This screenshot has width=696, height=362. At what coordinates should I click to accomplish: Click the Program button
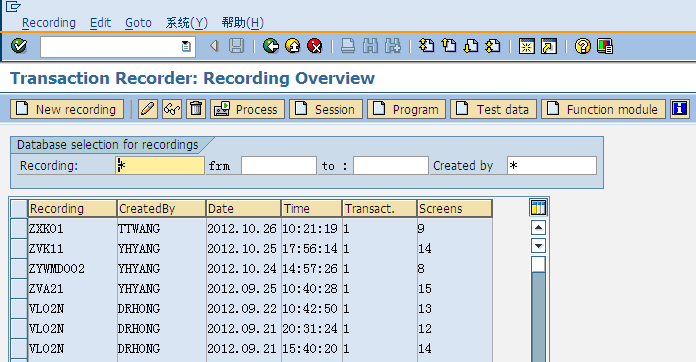406,109
